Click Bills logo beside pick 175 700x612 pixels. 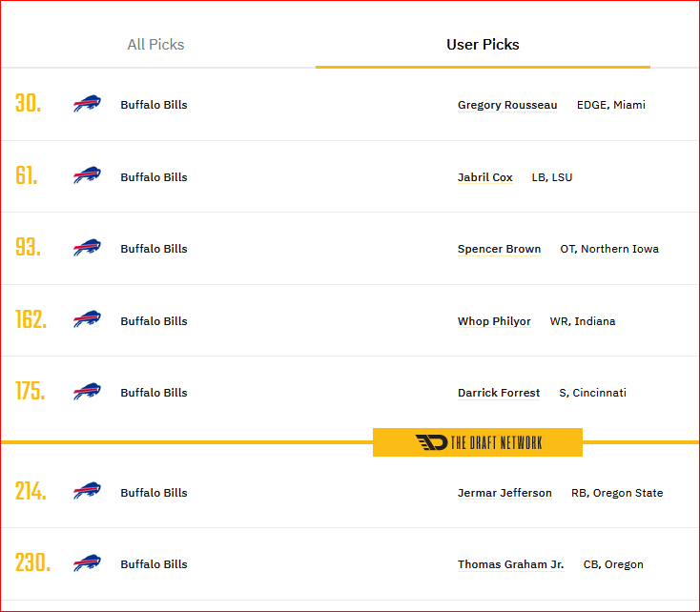click(x=87, y=392)
